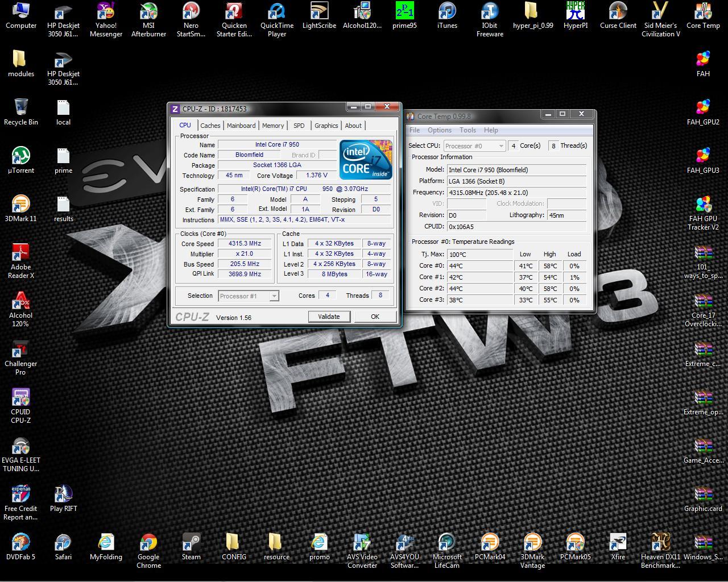This screenshot has width=728, height=582.
Task: Launch Google Chrome from desktop
Action: pos(148,551)
